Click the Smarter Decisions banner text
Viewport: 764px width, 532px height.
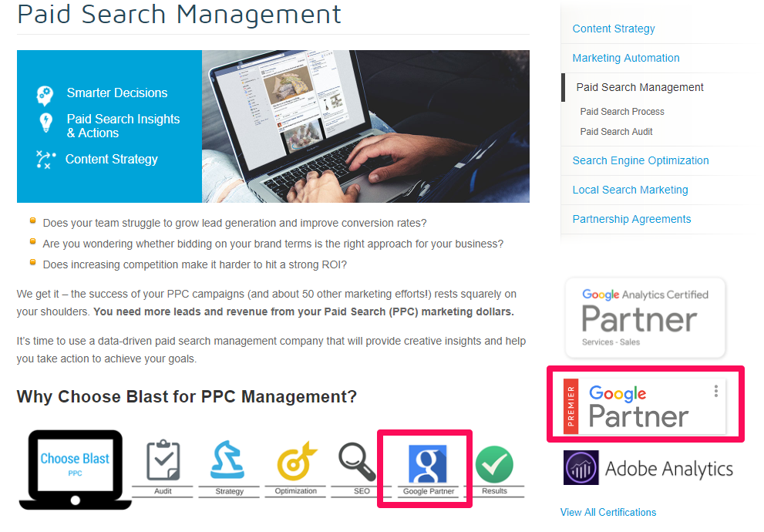click(x=117, y=93)
